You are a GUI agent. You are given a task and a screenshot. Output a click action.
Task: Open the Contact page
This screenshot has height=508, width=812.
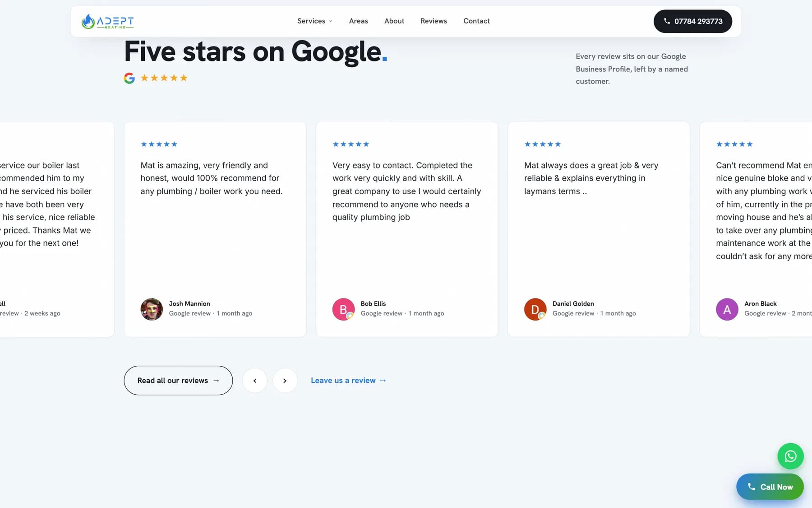pyautogui.click(x=476, y=21)
